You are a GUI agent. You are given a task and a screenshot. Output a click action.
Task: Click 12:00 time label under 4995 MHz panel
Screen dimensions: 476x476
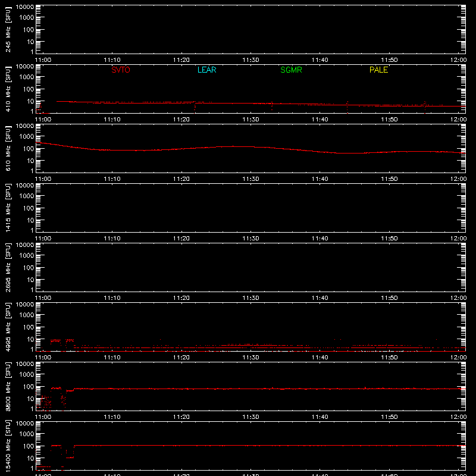(x=458, y=358)
